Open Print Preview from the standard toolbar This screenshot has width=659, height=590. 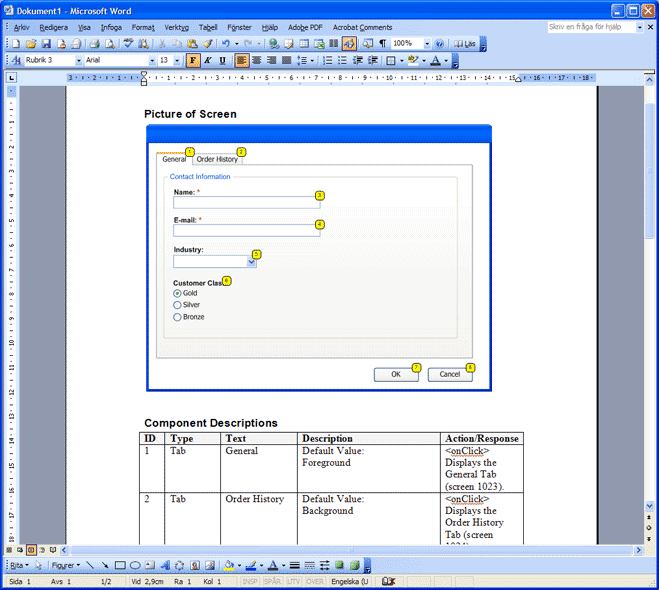point(109,44)
